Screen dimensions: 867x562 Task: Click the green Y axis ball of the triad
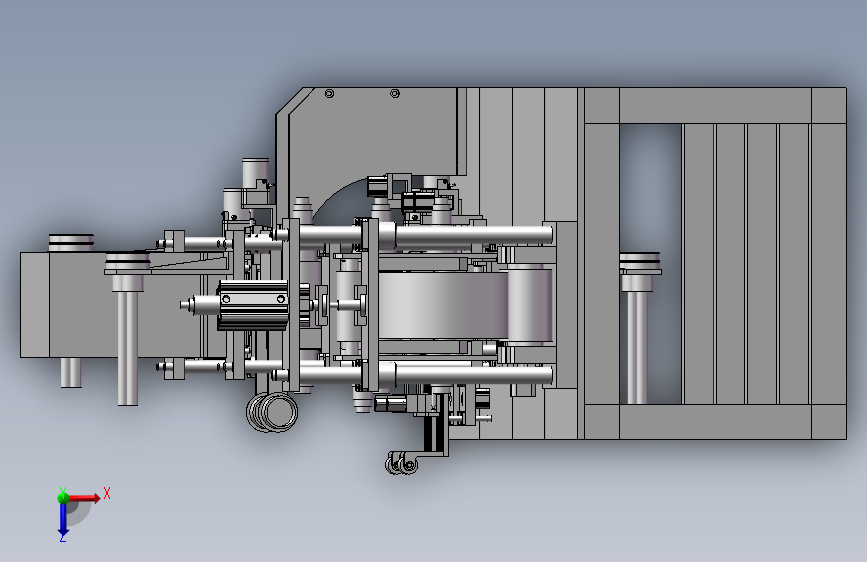pos(63,497)
